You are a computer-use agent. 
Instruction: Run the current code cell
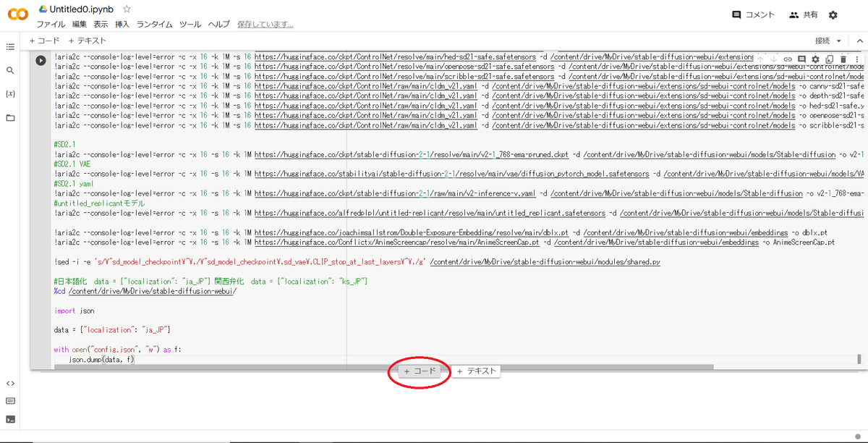pos(41,60)
